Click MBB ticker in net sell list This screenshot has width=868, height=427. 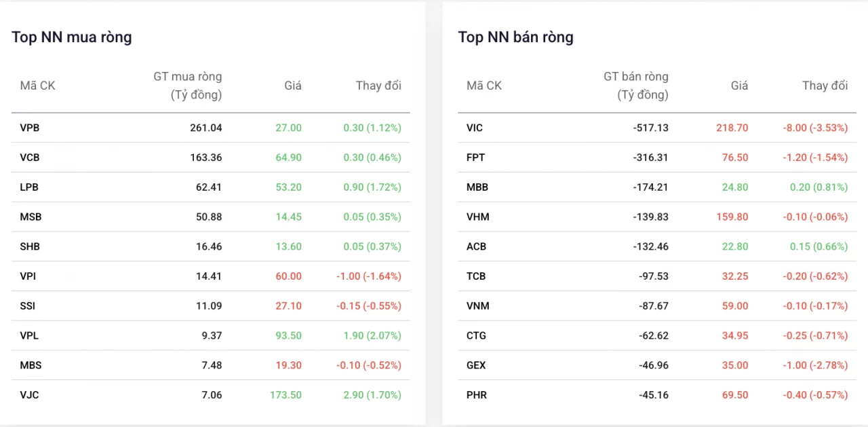click(477, 187)
